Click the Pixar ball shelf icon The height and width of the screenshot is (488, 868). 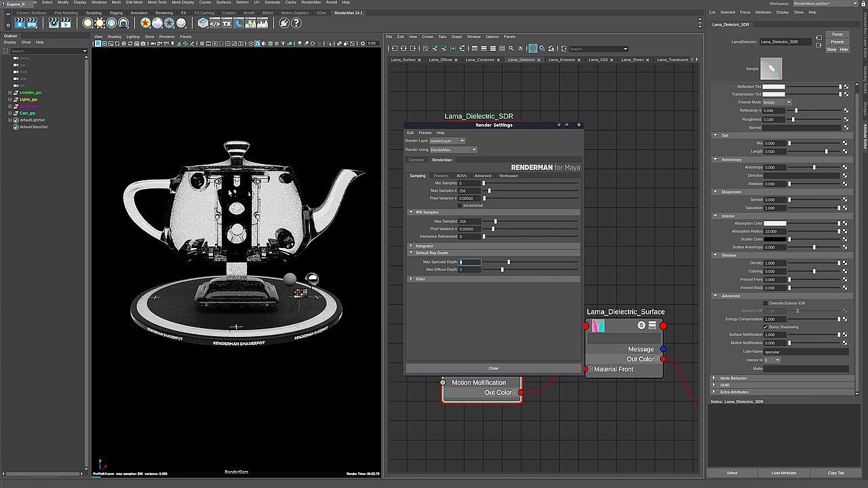(x=145, y=23)
